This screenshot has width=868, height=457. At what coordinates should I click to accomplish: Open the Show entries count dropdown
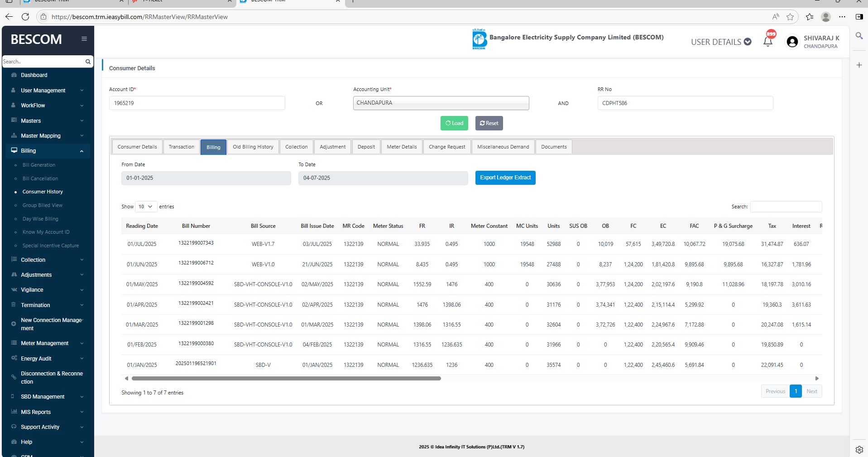pyautogui.click(x=146, y=207)
